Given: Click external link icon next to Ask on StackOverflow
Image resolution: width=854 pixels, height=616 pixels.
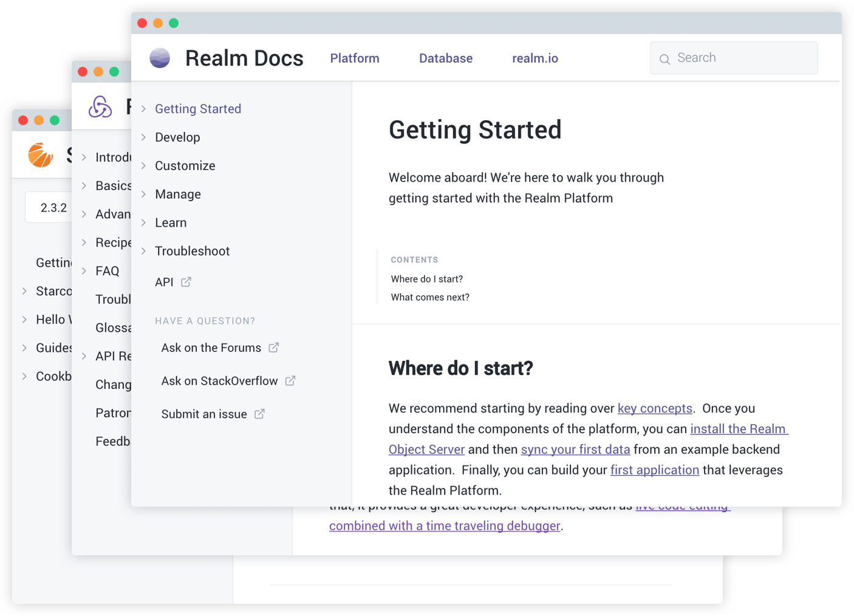Looking at the screenshot, I should [x=290, y=380].
